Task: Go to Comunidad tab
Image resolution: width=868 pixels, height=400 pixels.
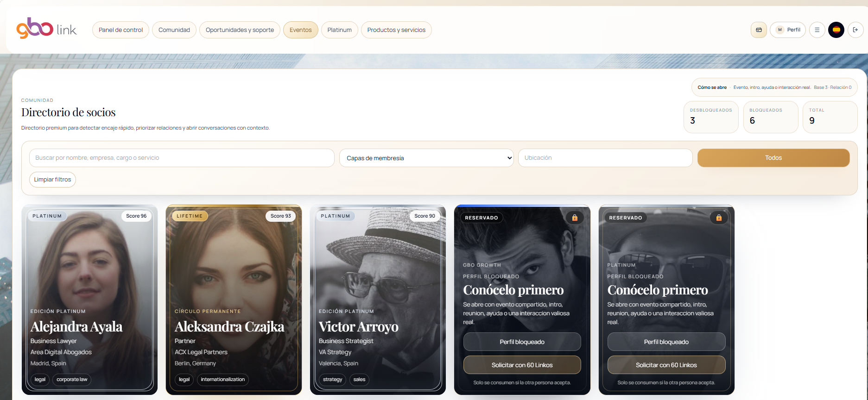Action: pos(174,30)
